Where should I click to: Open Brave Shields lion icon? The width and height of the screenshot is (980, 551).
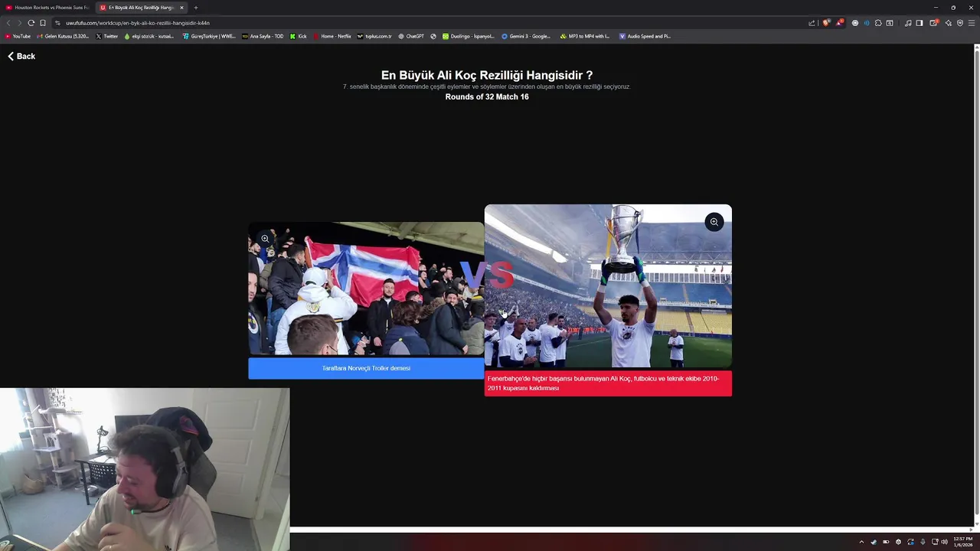tap(826, 23)
